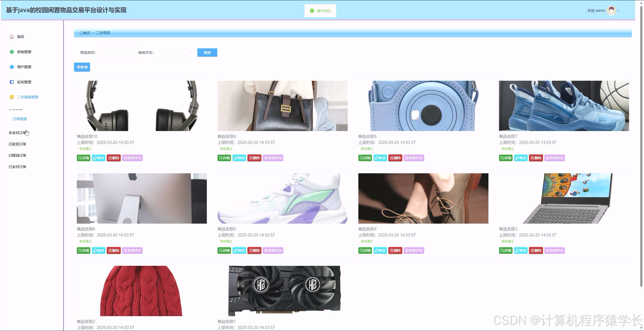The width and height of the screenshot is (644, 331).
Task: Expand 订单管理 submenu
Action: (20, 119)
